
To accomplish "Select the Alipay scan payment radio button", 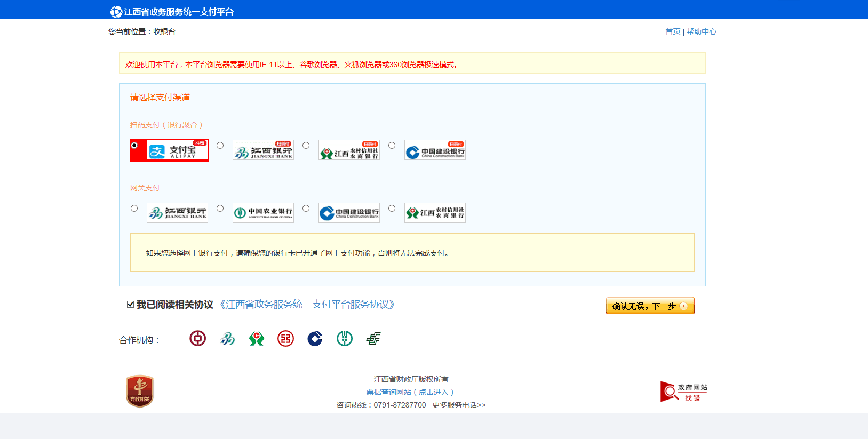I will pyautogui.click(x=134, y=146).
